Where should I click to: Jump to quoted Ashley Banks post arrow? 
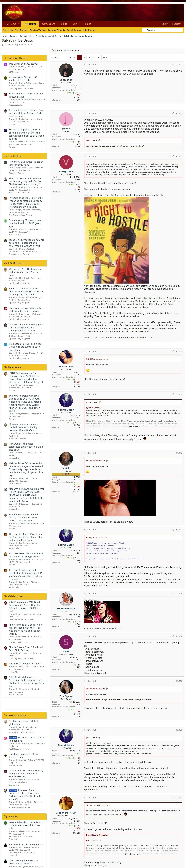(106, 537)
